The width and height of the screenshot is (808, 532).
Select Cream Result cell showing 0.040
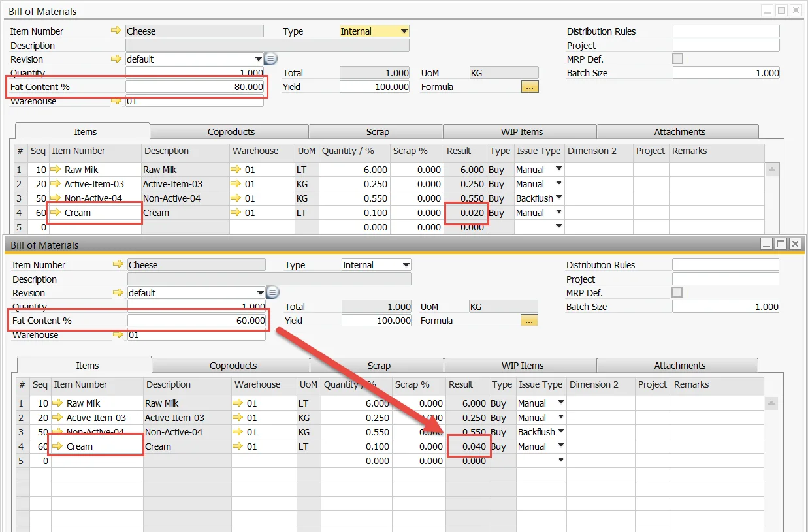coord(468,446)
